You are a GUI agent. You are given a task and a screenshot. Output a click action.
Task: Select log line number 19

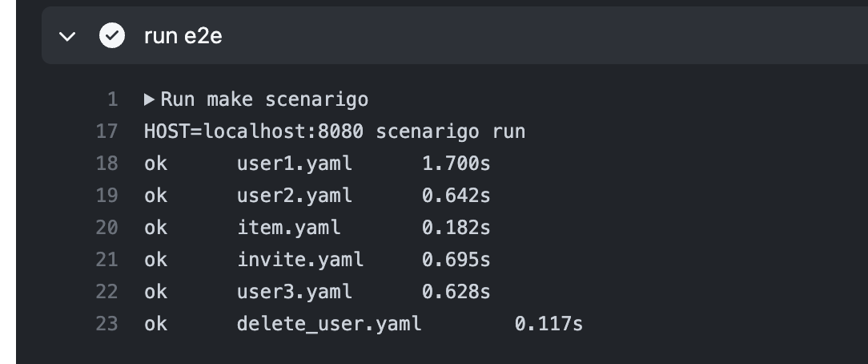click(x=106, y=196)
